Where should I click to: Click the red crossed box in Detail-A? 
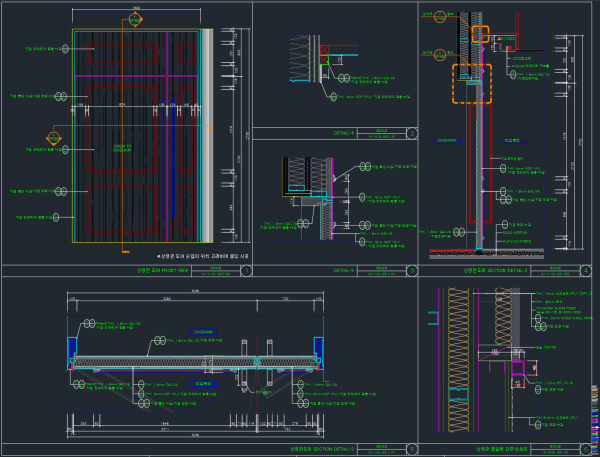[324, 50]
